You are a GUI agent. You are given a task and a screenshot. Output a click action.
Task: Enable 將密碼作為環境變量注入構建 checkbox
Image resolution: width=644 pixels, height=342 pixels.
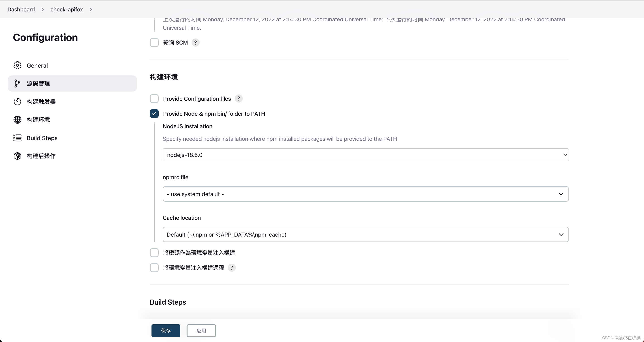pos(154,253)
